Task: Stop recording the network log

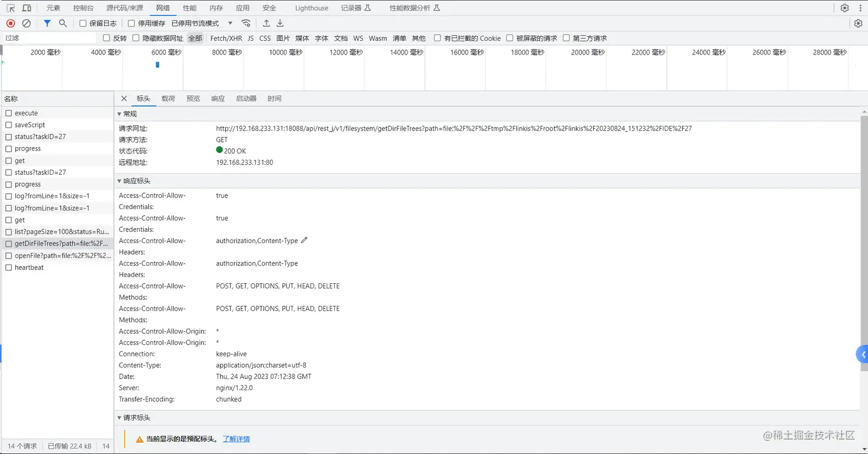Action: coord(10,24)
